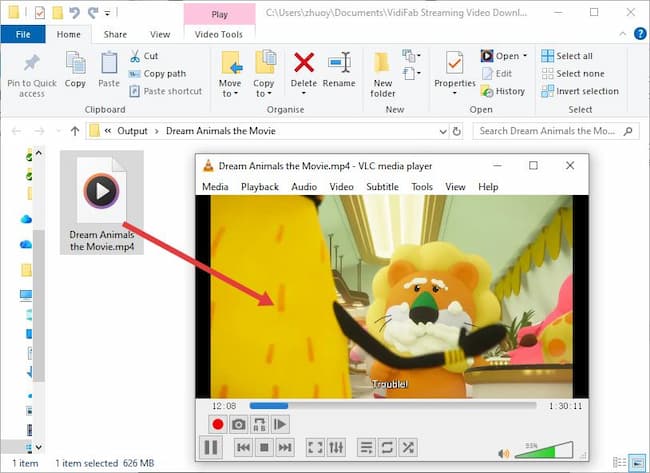Expand the address bar history dropdown
The width and height of the screenshot is (650, 473).
click(x=443, y=131)
